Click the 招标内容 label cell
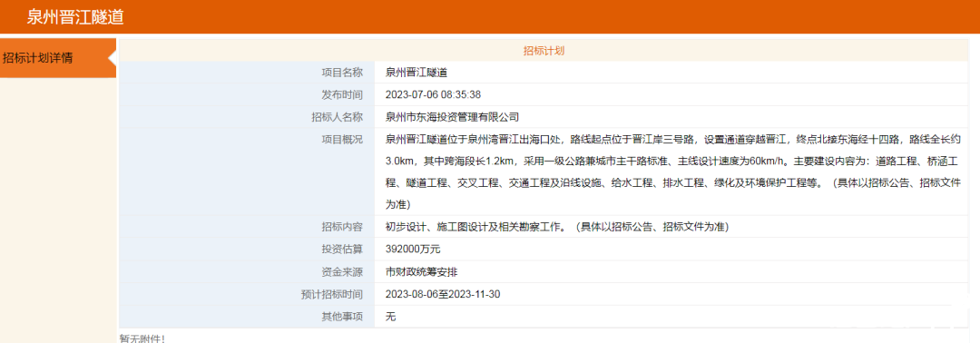 point(247,226)
